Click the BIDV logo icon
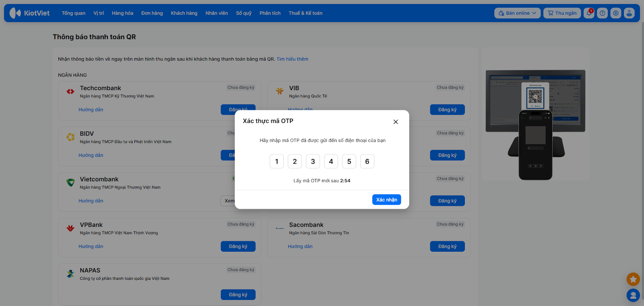 70,137
